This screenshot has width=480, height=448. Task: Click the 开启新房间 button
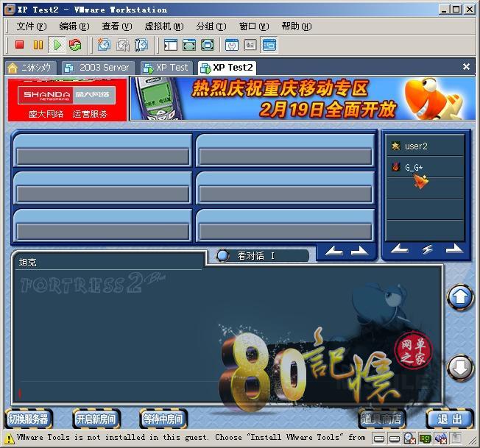click(96, 419)
